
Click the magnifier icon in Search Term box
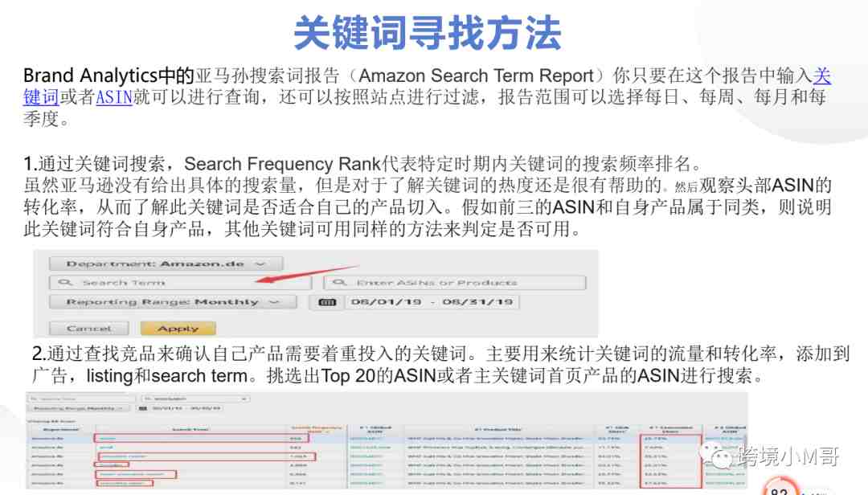click(x=65, y=283)
